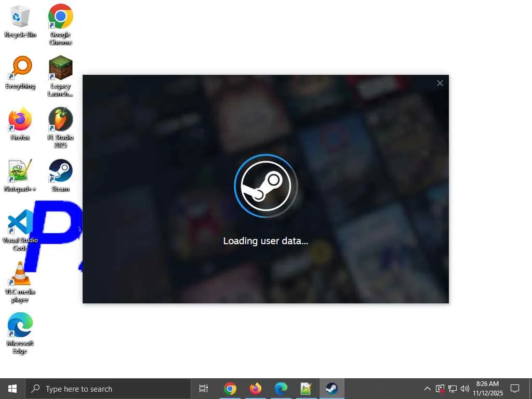The height and width of the screenshot is (399, 532).
Task: Select the Notepad++ desktop shortcut
Action: pyautogui.click(x=20, y=176)
